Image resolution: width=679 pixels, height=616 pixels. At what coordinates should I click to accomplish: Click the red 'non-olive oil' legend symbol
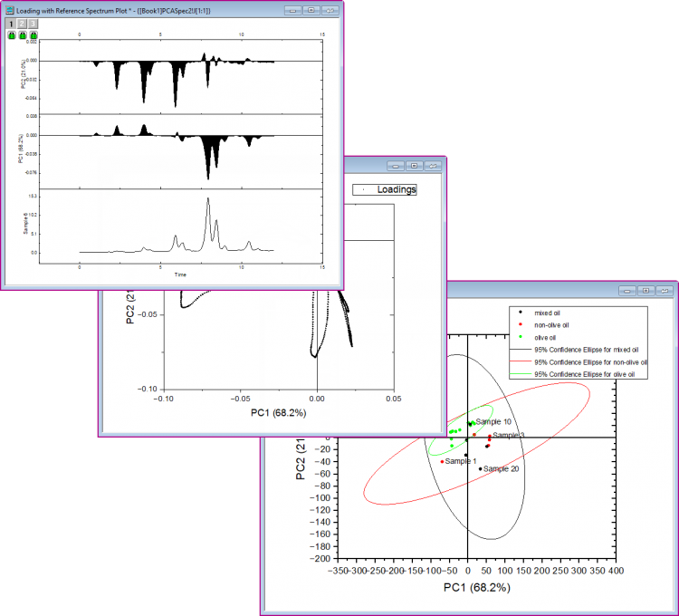[521, 324]
